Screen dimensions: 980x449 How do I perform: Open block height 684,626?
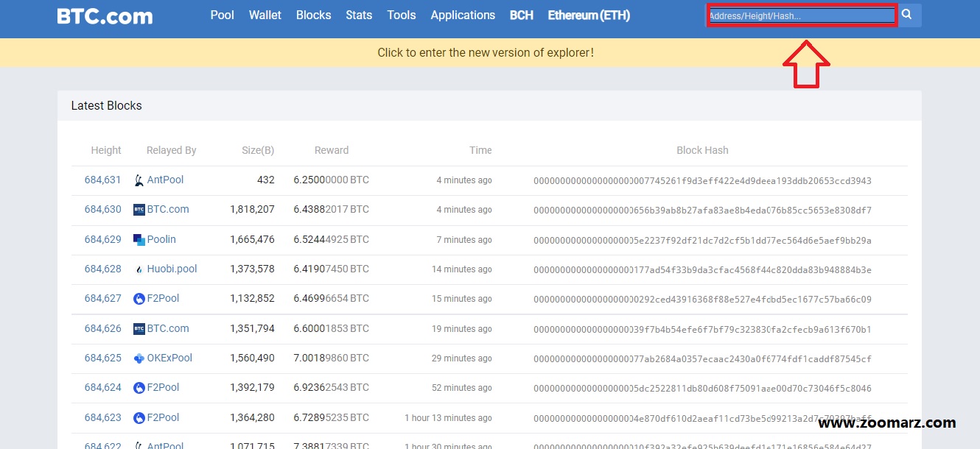point(103,328)
